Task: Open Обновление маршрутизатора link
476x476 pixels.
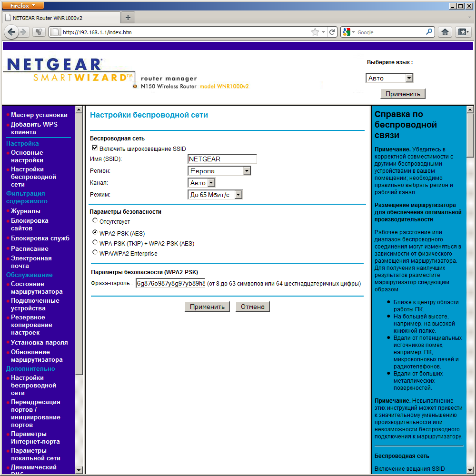Action: pos(37,356)
